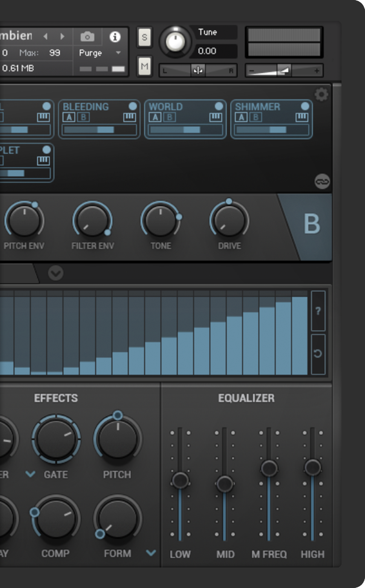Click the LOW equalizer slider handle

click(x=180, y=480)
